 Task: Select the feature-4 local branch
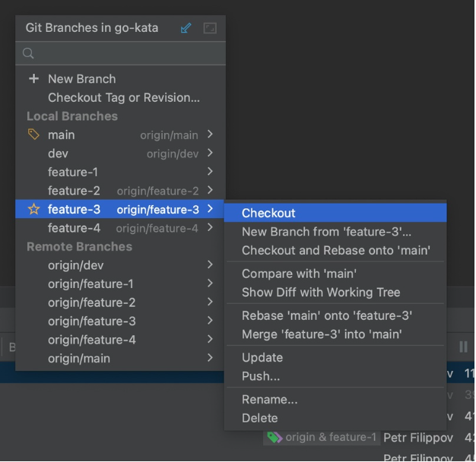[x=74, y=228]
